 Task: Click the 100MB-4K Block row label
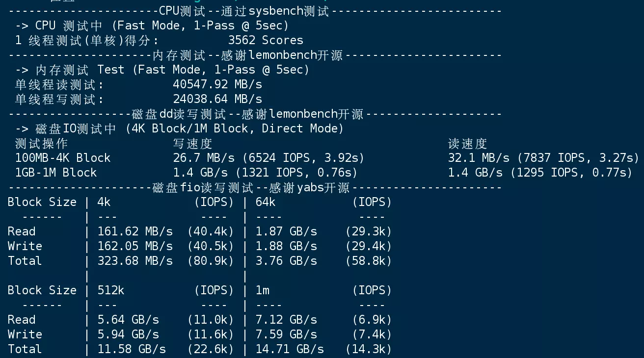pos(63,158)
